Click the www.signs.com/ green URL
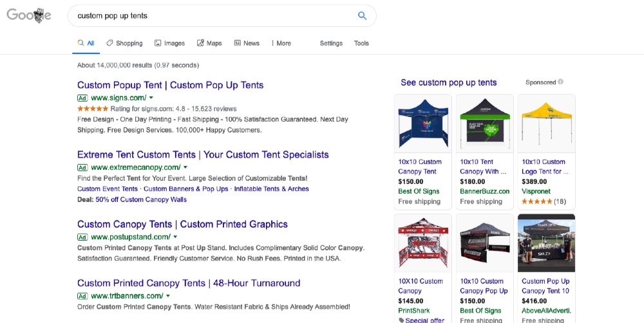 (x=118, y=98)
